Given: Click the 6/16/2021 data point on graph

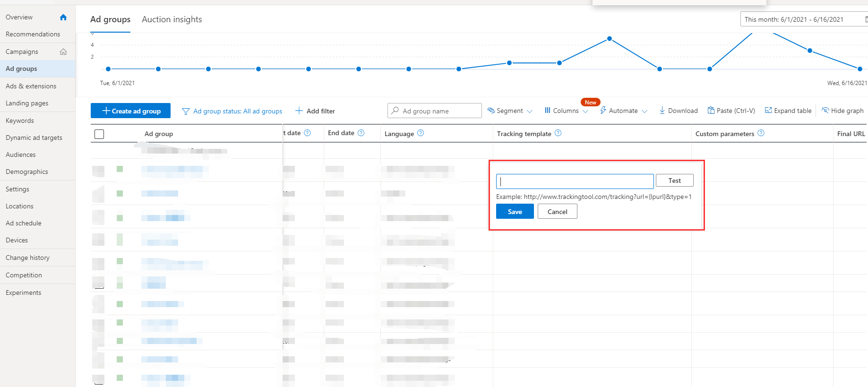Looking at the screenshot, I should coord(859,69).
